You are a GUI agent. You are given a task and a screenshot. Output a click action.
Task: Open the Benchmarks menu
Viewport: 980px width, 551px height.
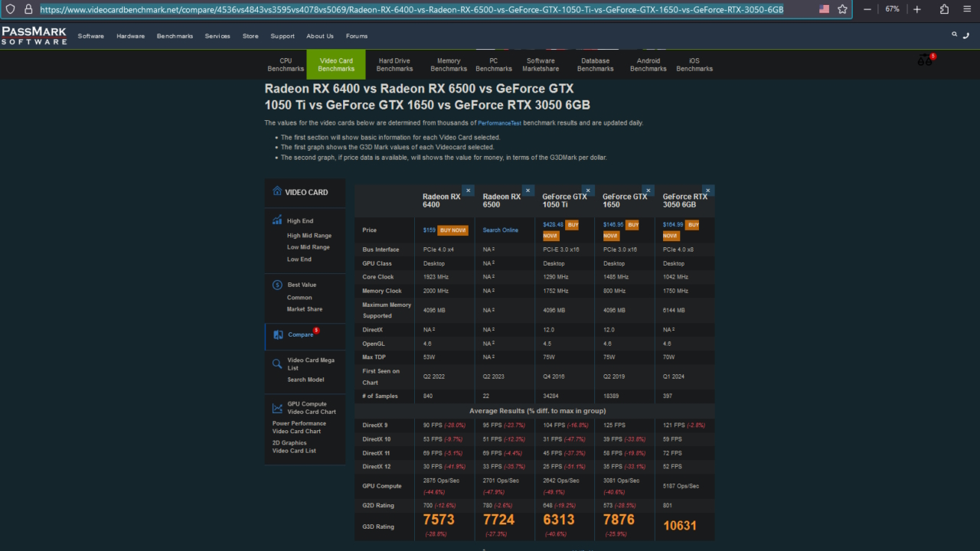(175, 36)
